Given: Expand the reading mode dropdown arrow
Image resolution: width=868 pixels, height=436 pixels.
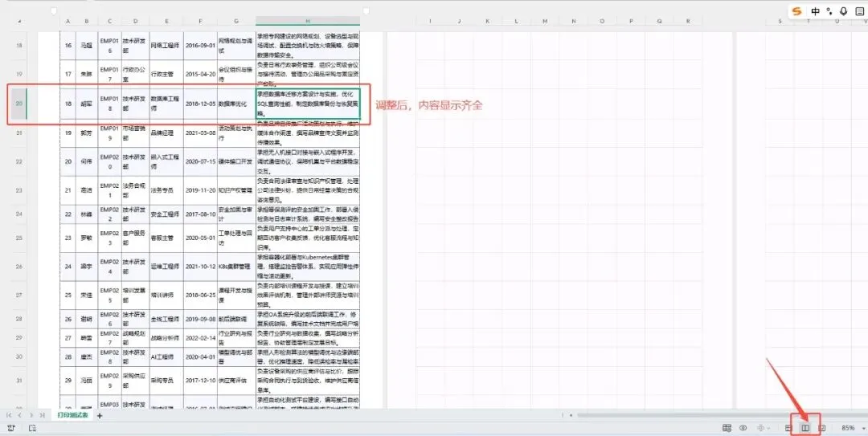Looking at the screenshot, I should click(x=770, y=428).
